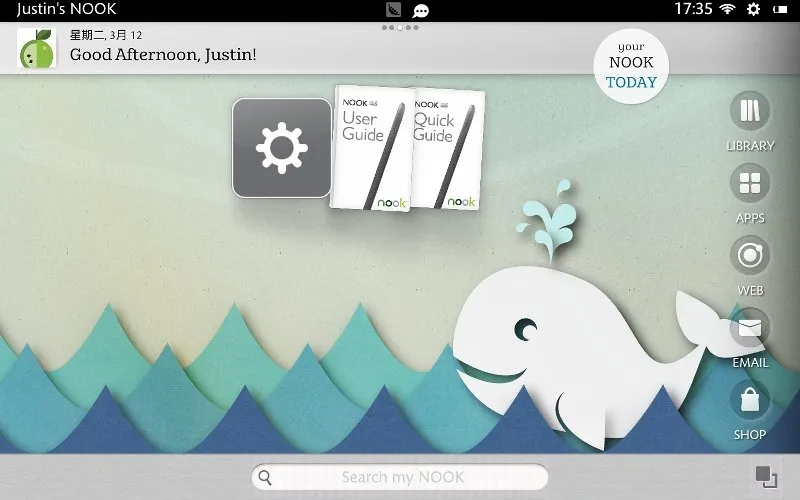Open the Email envelope icon
Viewport: 800px width, 500px height.
(749, 328)
